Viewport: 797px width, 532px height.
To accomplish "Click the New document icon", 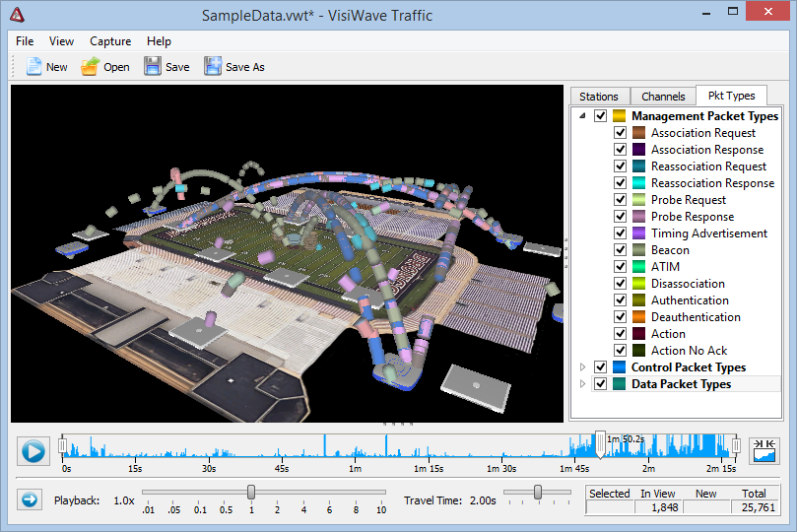I will 33,67.
